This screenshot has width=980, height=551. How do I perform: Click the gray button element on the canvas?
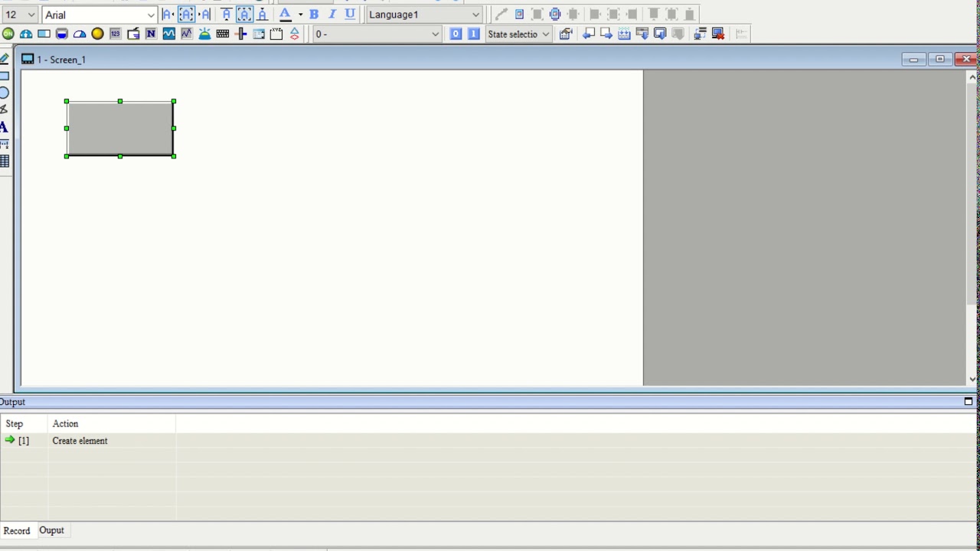click(x=120, y=129)
